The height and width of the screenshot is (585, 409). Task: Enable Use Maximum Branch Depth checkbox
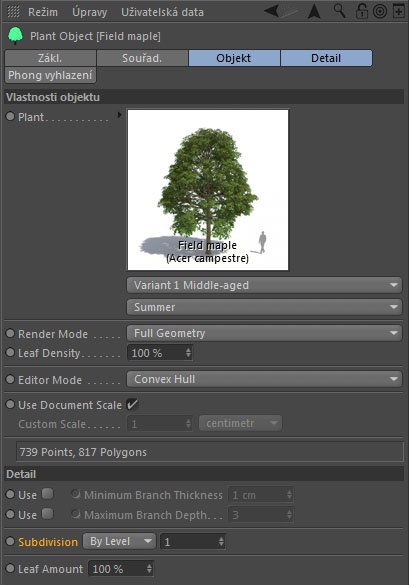pos(47,514)
